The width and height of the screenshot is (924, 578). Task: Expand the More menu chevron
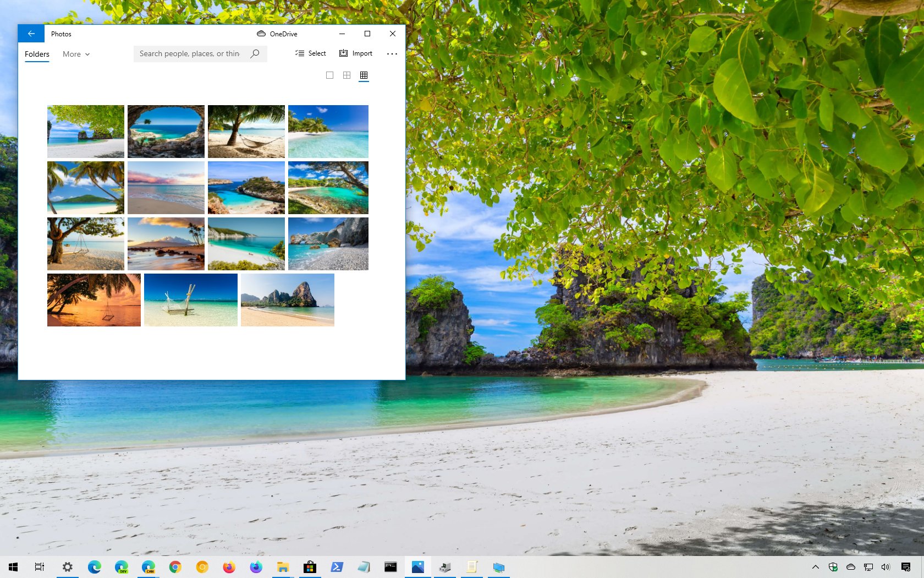[88, 54]
